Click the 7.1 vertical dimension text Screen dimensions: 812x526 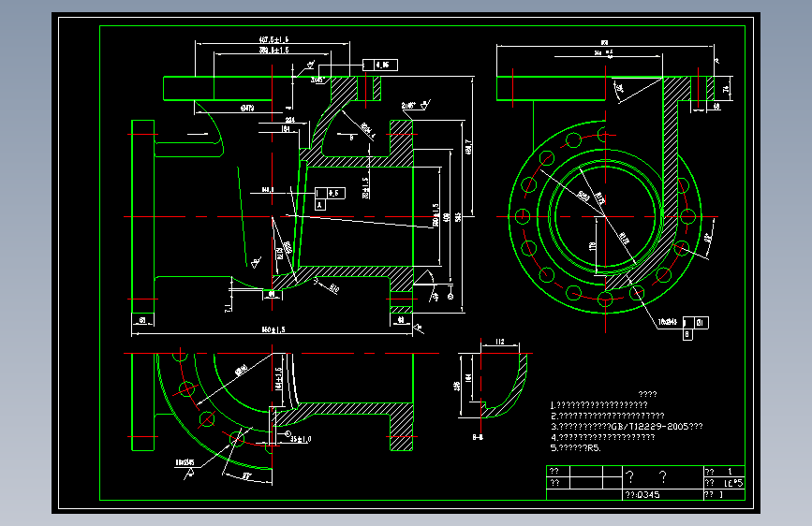228,308
